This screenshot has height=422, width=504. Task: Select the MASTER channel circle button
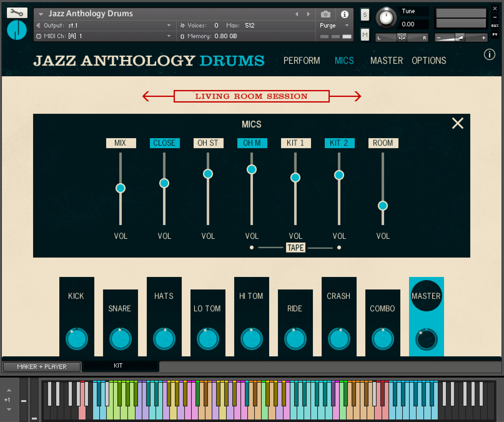coord(426,296)
